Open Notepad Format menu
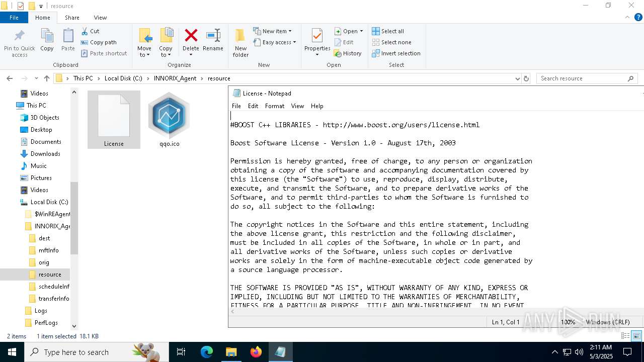Screen dimensions: 644x362 tap(275, 106)
